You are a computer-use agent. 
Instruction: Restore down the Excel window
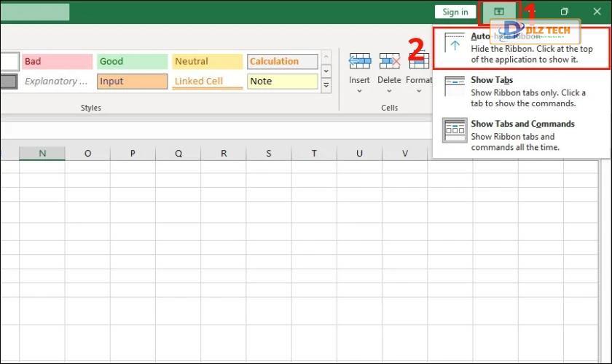(x=565, y=12)
